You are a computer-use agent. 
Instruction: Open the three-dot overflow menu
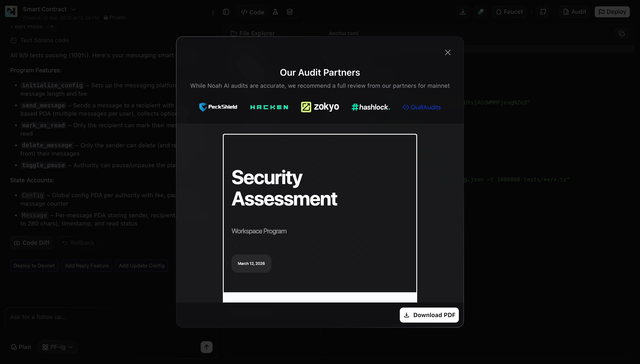(x=213, y=12)
